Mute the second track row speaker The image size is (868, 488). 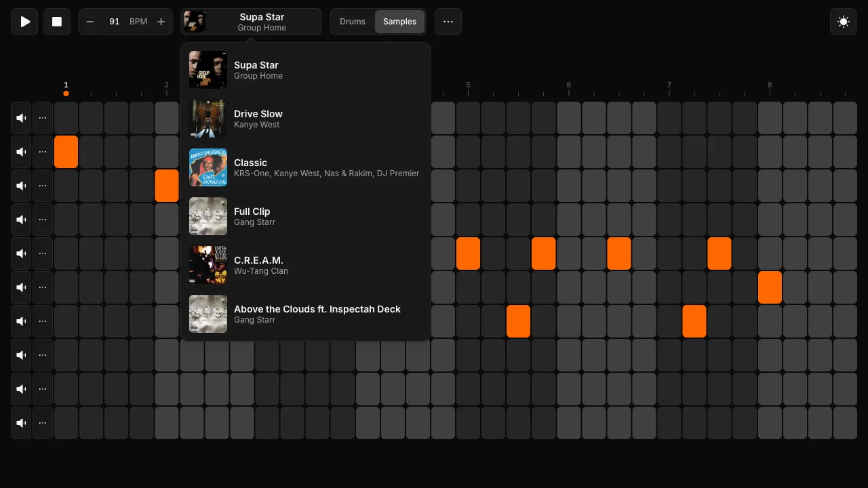[21, 152]
